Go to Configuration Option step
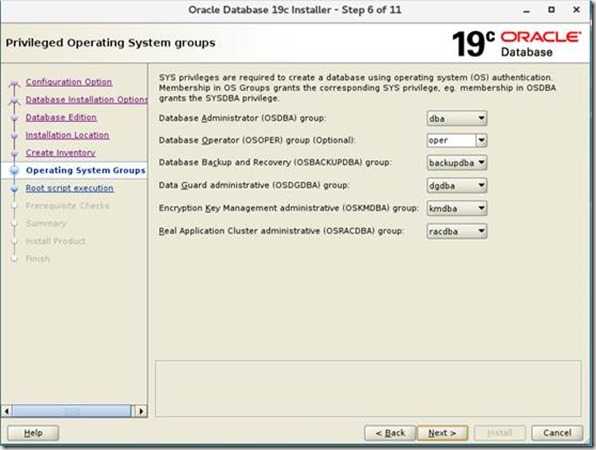 coord(69,82)
